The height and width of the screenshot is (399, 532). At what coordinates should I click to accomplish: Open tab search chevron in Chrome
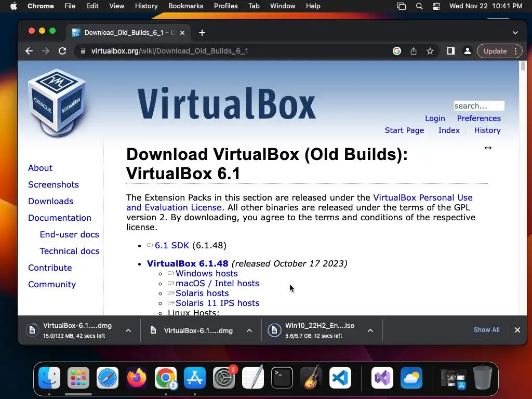click(515, 33)
